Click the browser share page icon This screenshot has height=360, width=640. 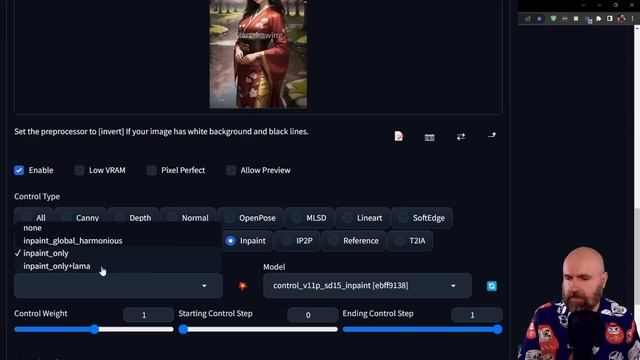pyautogui.click(x=528, y=19)
